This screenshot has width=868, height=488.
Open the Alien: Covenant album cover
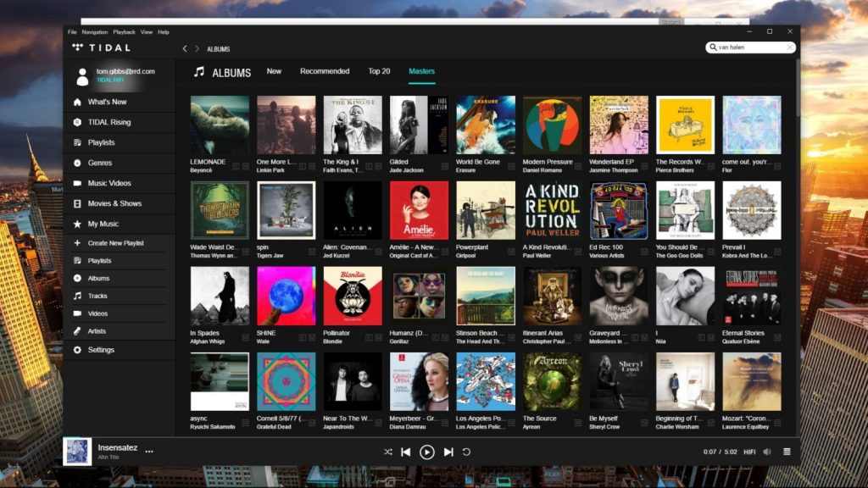pos(353,210)
